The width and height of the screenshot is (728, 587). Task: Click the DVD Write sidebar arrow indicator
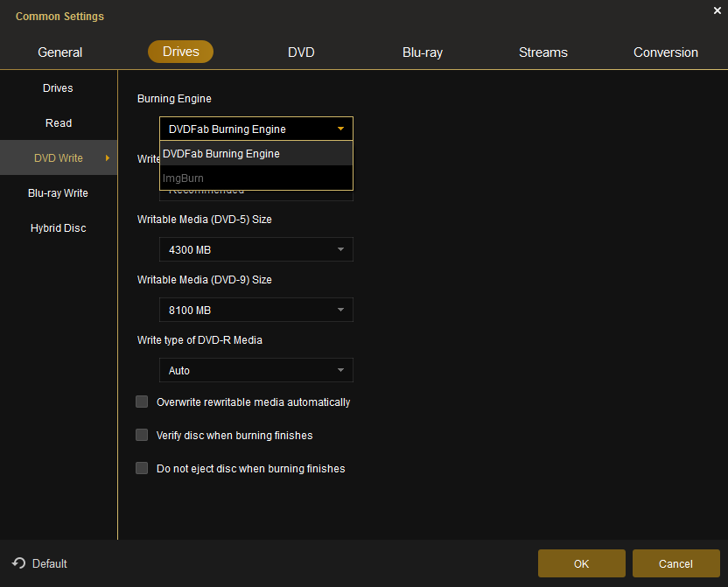tap(108, 157)
